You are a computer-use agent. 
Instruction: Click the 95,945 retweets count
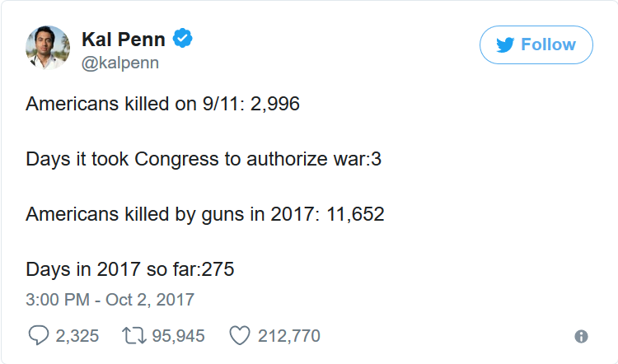pos(179,336)
